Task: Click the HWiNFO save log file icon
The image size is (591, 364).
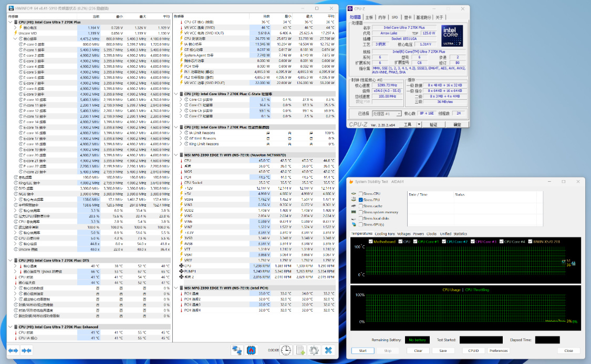Action: (x=300, y=350)
